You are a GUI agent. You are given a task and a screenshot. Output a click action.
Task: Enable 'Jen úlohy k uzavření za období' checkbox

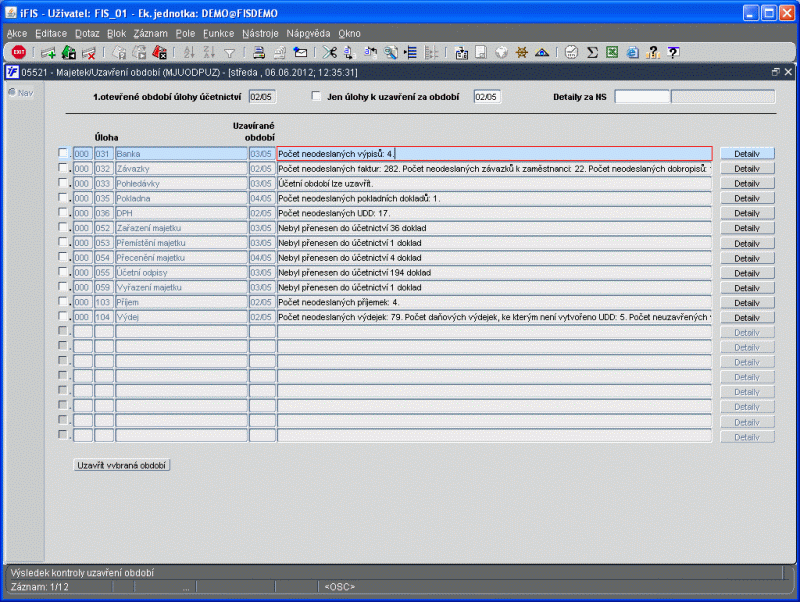click(316, 96)
